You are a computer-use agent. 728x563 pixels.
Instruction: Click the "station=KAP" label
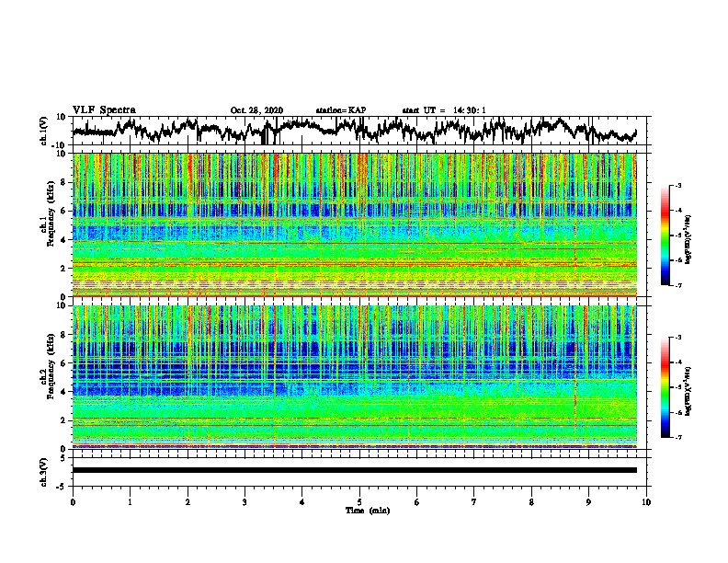[x=341, y=110]
